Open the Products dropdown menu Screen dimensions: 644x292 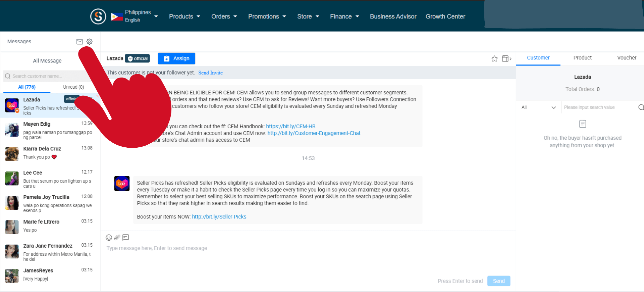(x=184, y=16)
